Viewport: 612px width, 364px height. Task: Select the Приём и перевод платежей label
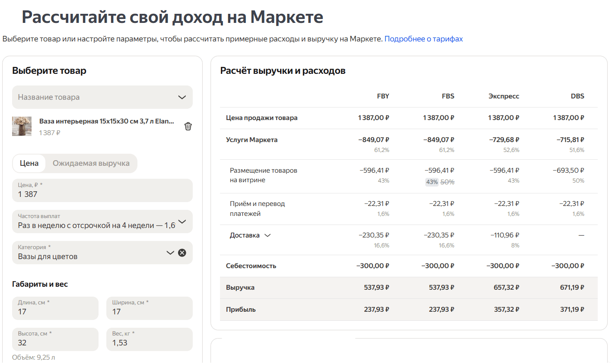[x=257, y=209]
